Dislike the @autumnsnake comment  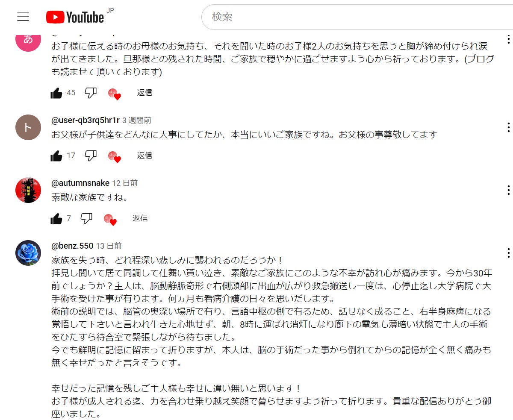click(86, 218)
